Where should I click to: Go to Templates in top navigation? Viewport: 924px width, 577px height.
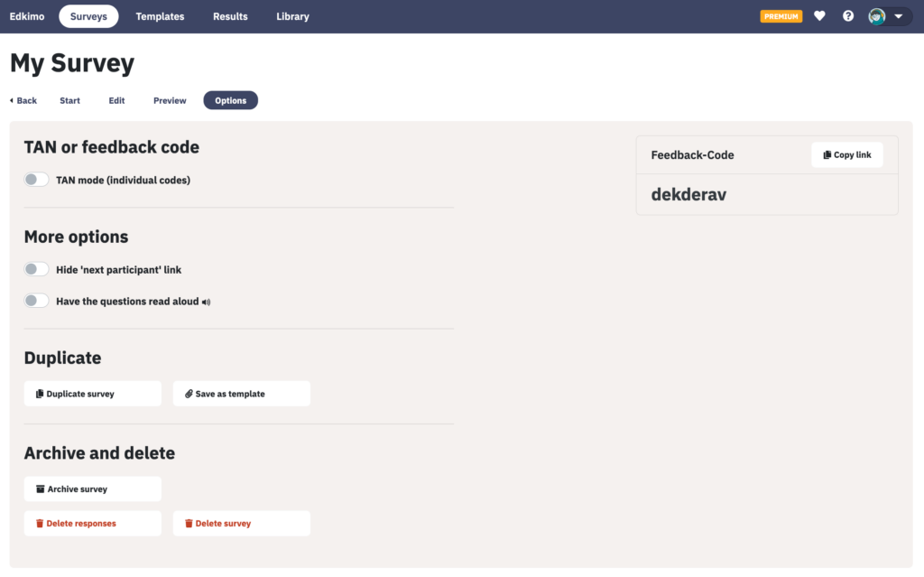click(x=160, y=16)
